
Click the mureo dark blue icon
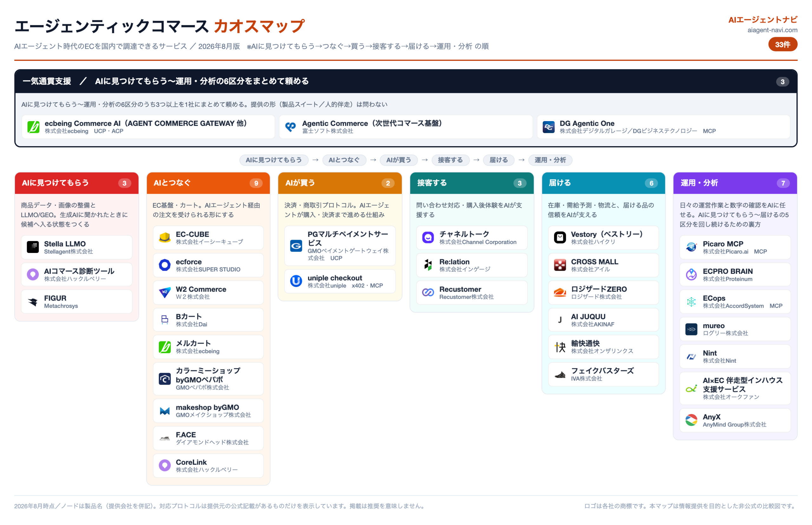[691, 329]
